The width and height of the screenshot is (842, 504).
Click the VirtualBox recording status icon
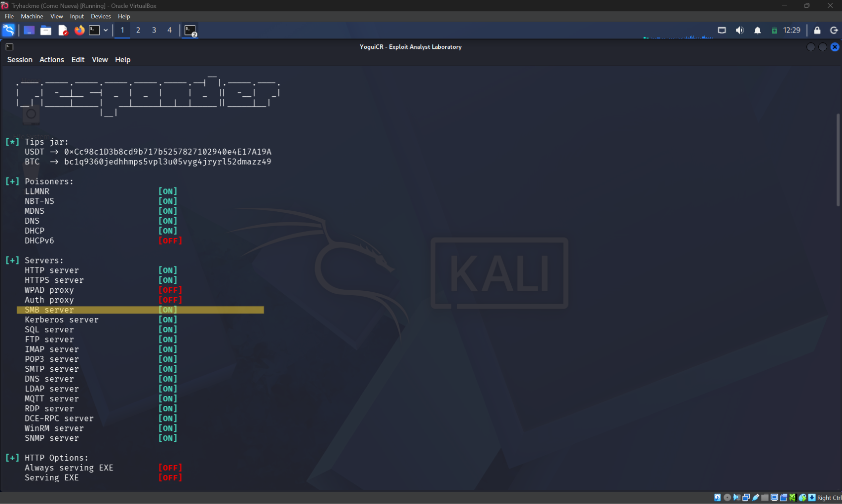point(783,498)
